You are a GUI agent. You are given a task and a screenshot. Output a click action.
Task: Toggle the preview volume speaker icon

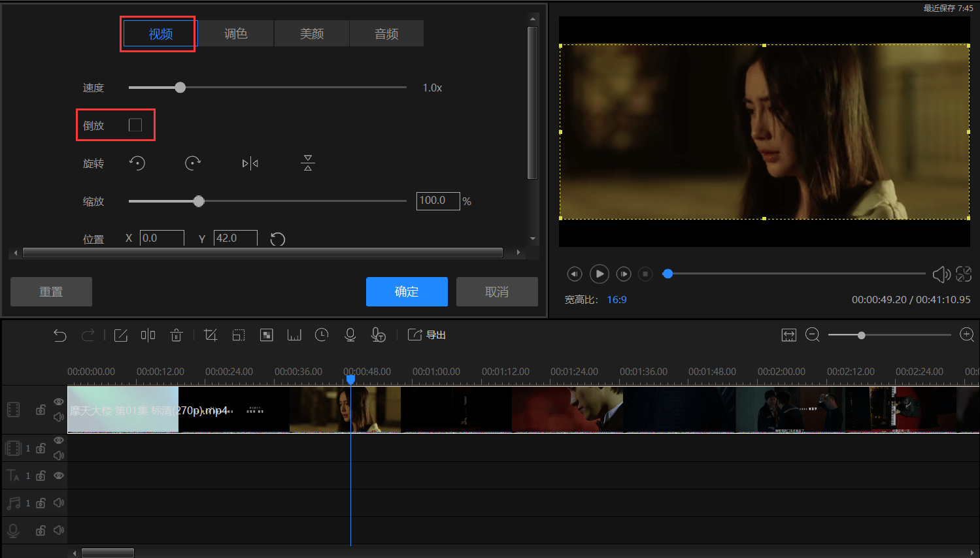(941, 274)
